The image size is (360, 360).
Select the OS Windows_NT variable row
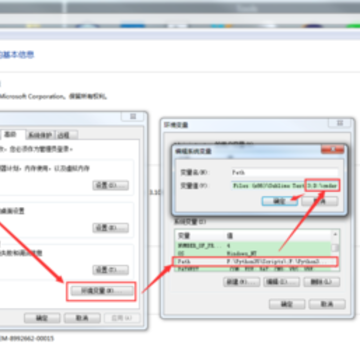coord(253,253)
